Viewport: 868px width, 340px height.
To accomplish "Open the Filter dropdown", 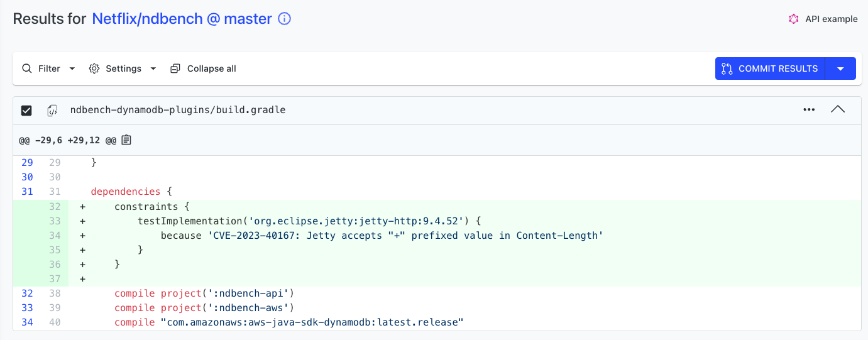I will pos(72,69).
